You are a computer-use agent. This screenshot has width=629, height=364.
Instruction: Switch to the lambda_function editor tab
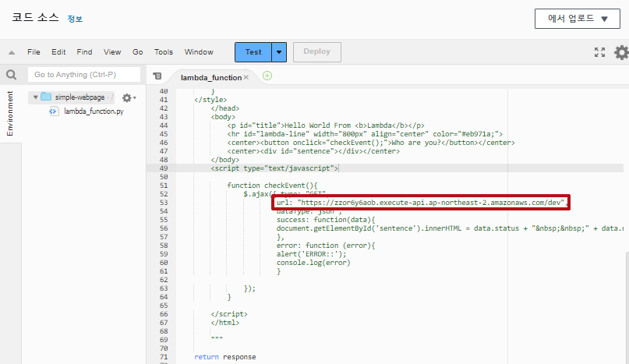(211, 77)
